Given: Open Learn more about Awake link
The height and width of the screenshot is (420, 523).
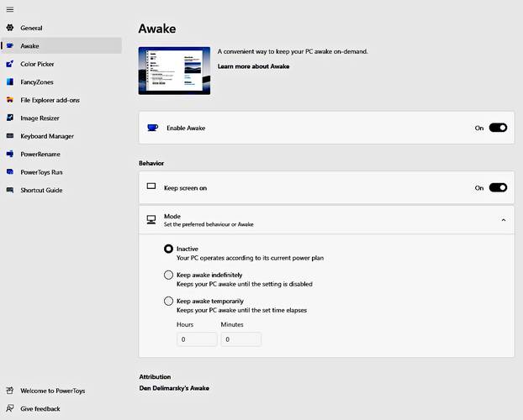Looking at the screenshot, I should tap(253, 66).
